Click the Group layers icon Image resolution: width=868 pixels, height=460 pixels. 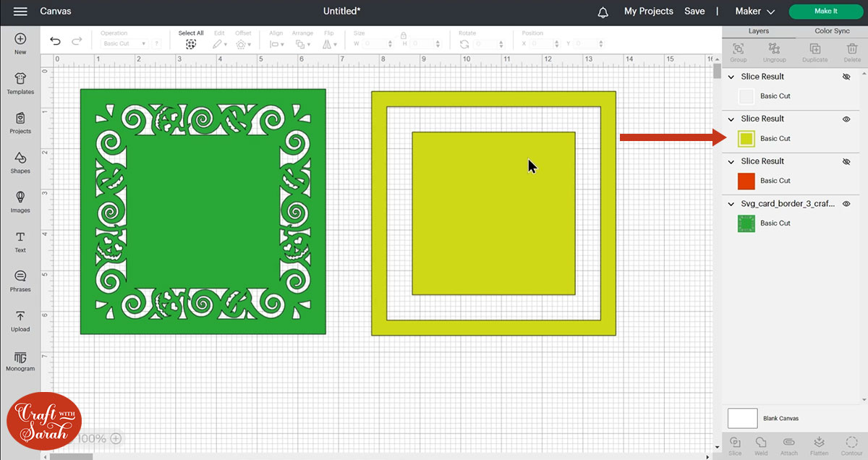coord(738,48)
